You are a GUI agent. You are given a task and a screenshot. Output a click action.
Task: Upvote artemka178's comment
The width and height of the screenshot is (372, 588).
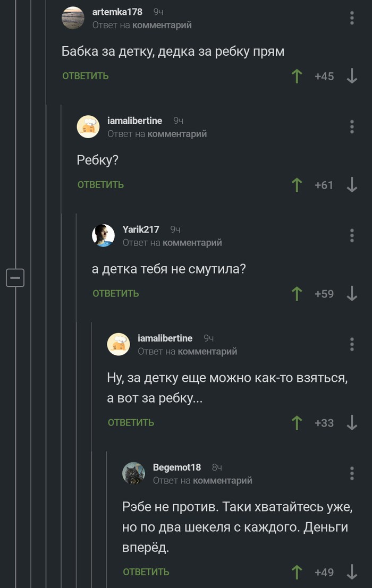(x=297, y=76)
